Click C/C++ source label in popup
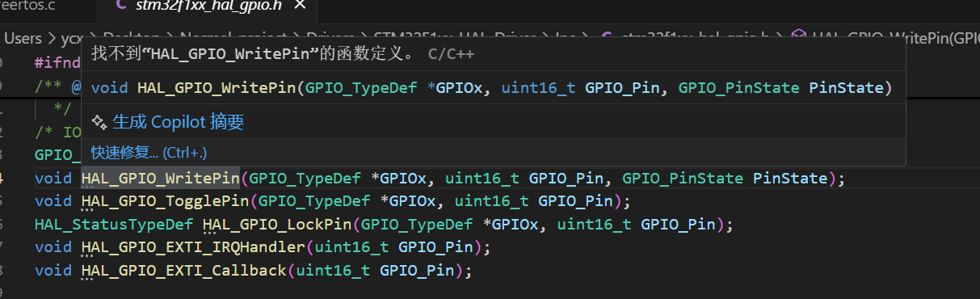 [451, 54]
